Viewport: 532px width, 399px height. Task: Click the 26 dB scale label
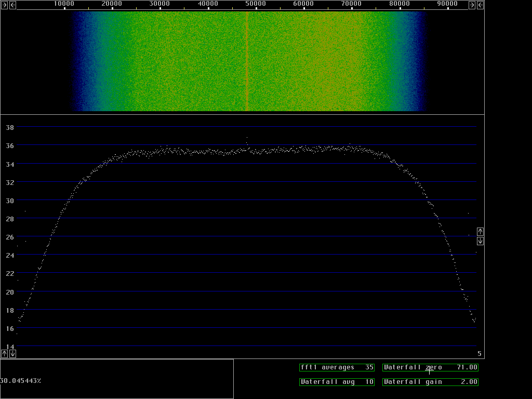[10, 237]
